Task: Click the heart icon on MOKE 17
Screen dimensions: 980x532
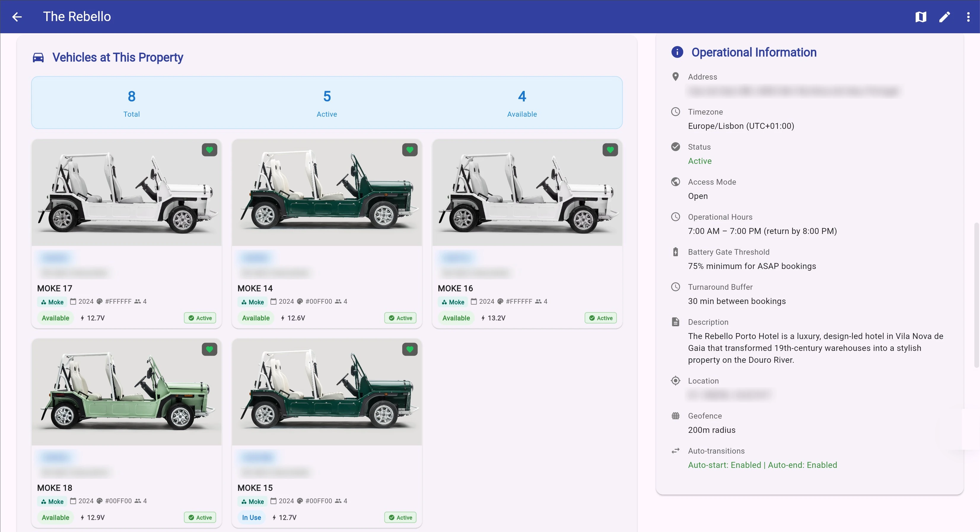Action: 210,150
